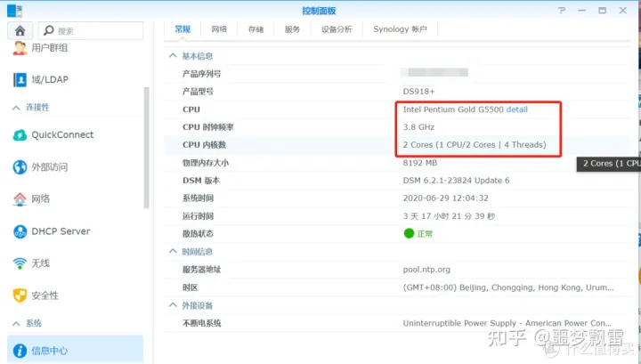Open External Access (外部访问) globe icon
This screenshot has height=364, width=641.
point(20,166)
